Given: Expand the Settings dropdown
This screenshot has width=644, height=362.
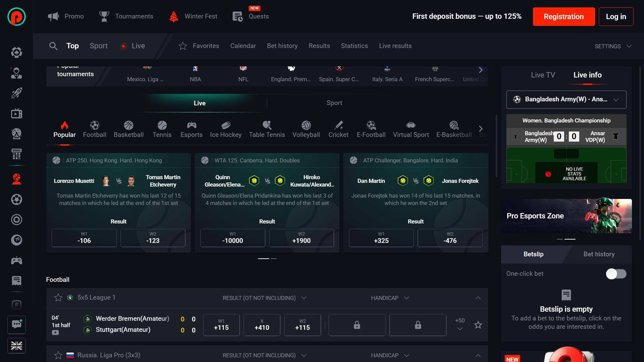Looking at the screenshot, I should [x=613, y=46].
